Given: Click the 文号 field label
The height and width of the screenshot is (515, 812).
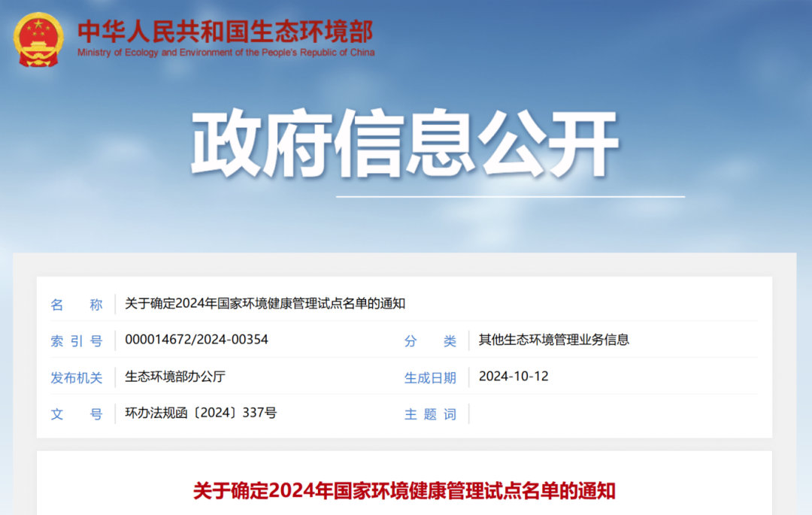Looking at the screenshot, I should pos(76,414).
